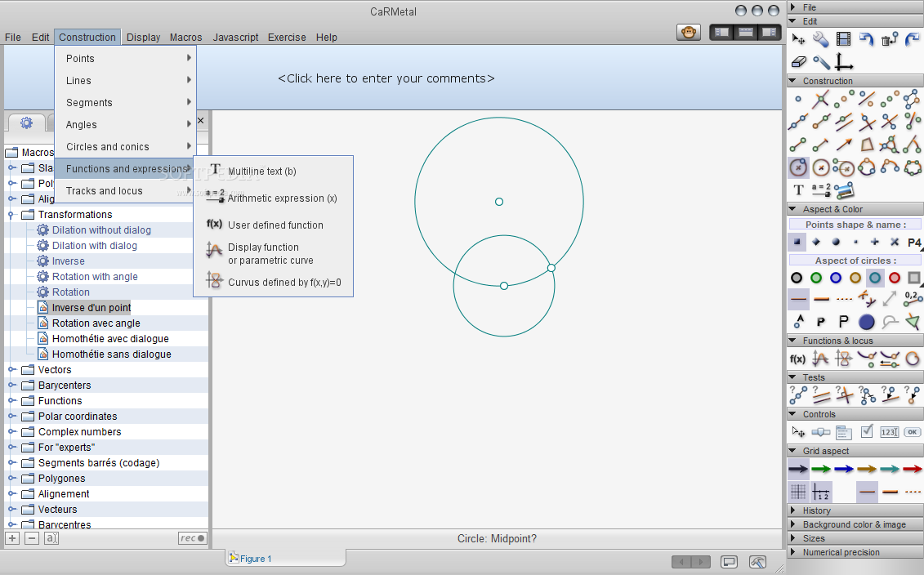The width and height of the screenshot is (924, 575).
Task: Click the filmstrip animate icon in Edit palette
Action: [843, 39]
